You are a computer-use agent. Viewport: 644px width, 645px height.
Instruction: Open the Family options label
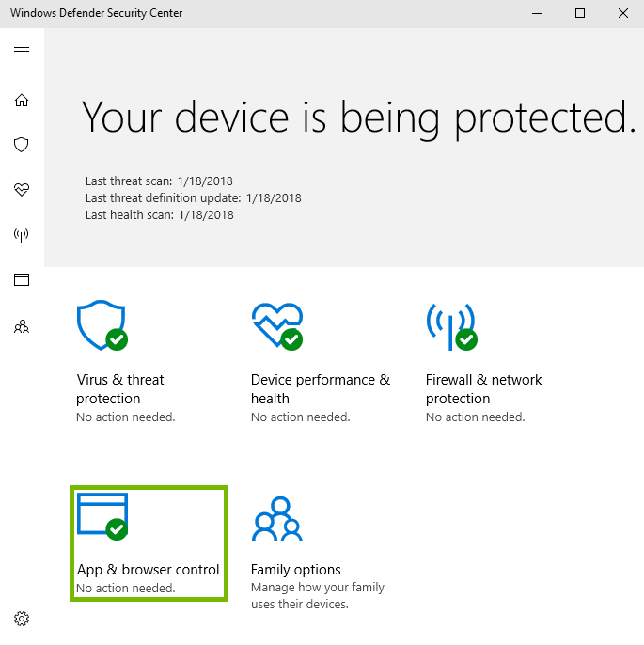[296, 570]
